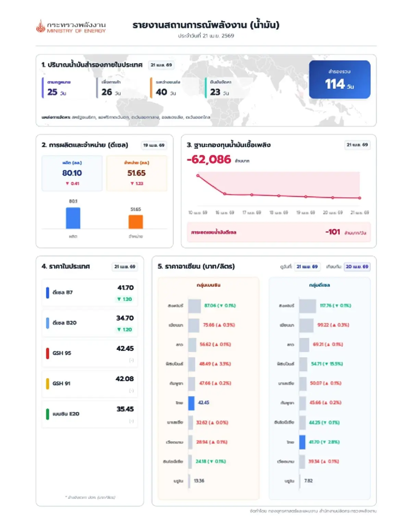Viewport: 411px width, 532px height.
Task: Click the Ministry of Energy flame logo
Action: point(41,26)
